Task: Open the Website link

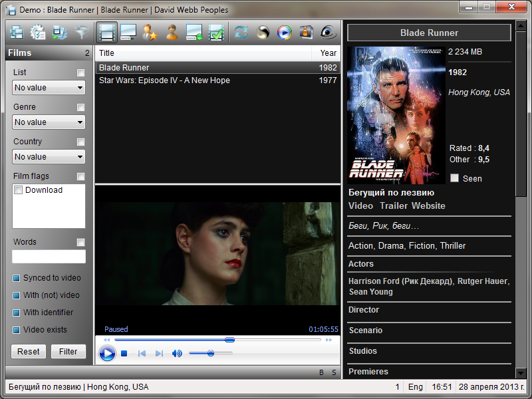Action: (428, 206)
